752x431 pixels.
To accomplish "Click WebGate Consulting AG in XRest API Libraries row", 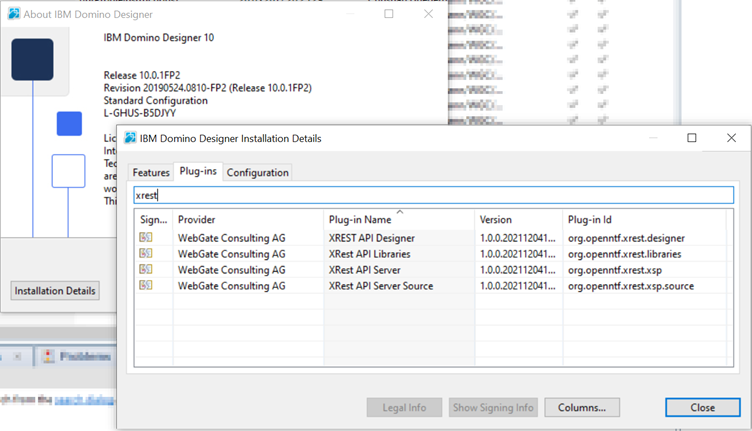I will 232,254.
